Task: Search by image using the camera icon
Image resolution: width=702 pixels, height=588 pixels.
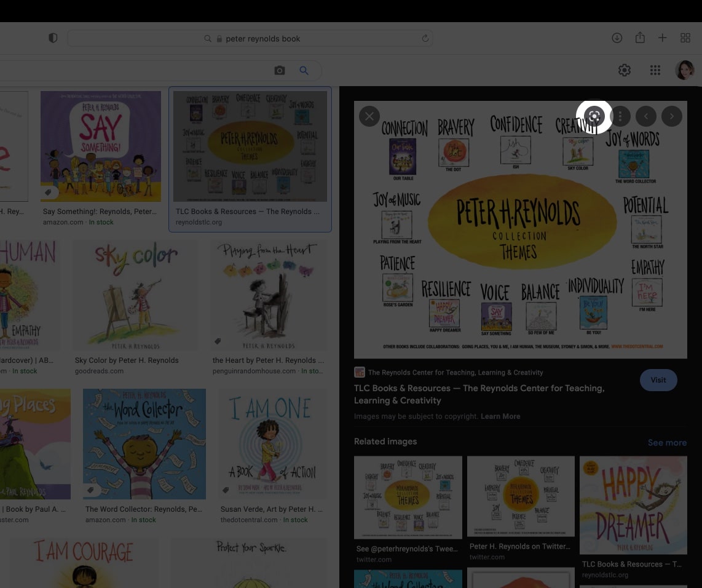Action: tap(280, 71)
